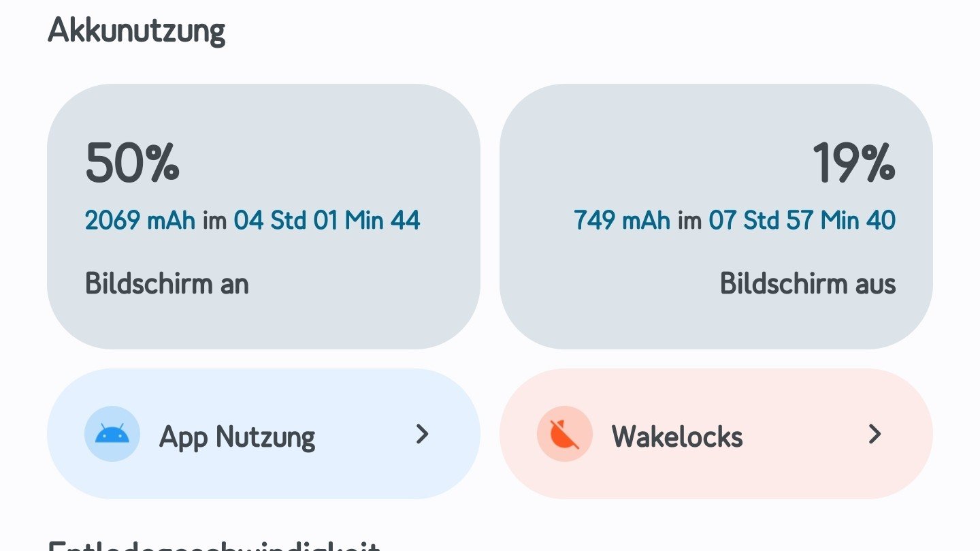The width and height of the screenshot is (980, 551).
Task: Select the 50% screen-on percentage
Action: [x=133, y=163]
